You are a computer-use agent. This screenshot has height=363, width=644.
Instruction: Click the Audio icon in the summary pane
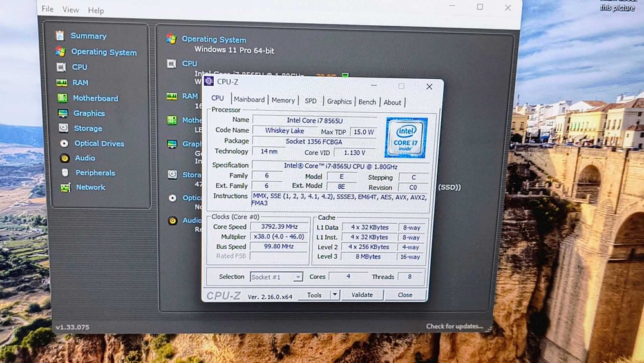173,221
